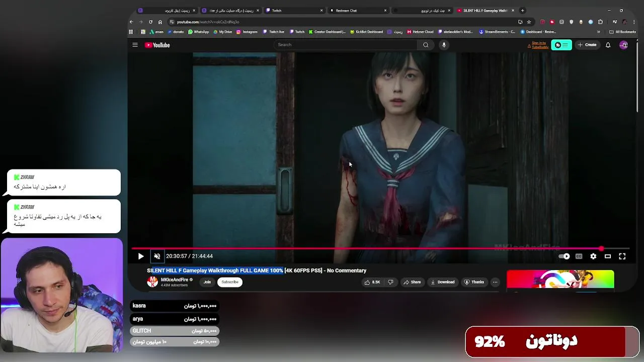Open YouTube guide hamburger menu
The image size is (644, 362).
coord(135,45)
